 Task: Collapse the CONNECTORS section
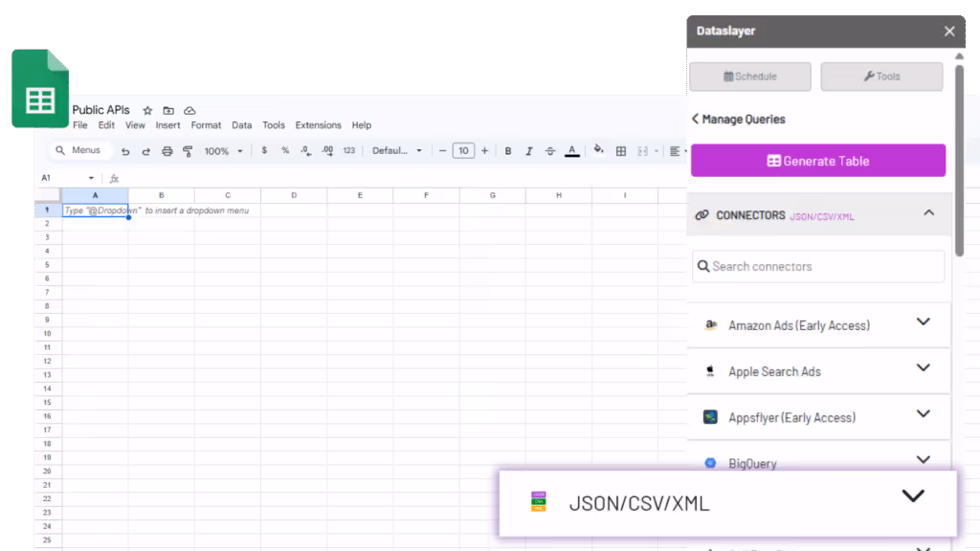[926, 212]
